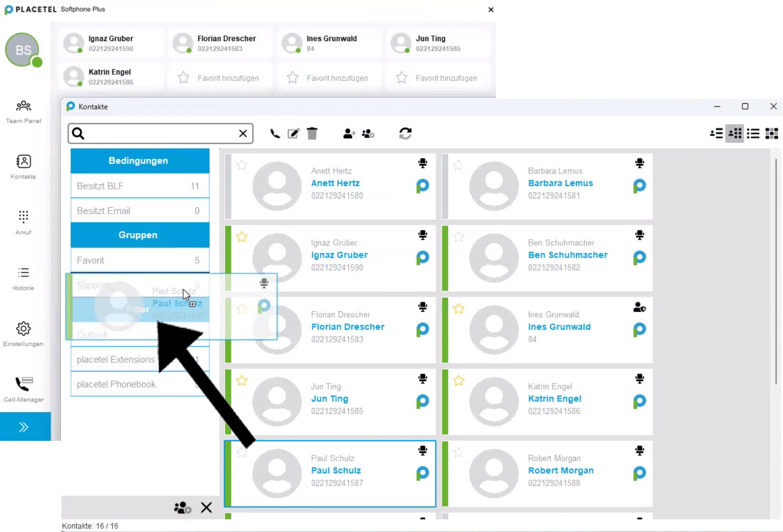Toggle favorite star for Robert Morgan
Screen dimensions: 783x532
tap(458, 453)
